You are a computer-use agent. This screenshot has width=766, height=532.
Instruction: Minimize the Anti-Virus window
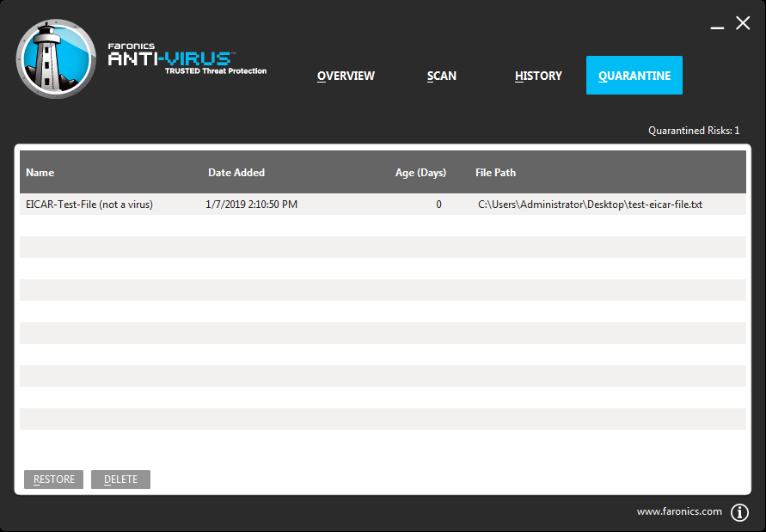click(x=717, y=27)
